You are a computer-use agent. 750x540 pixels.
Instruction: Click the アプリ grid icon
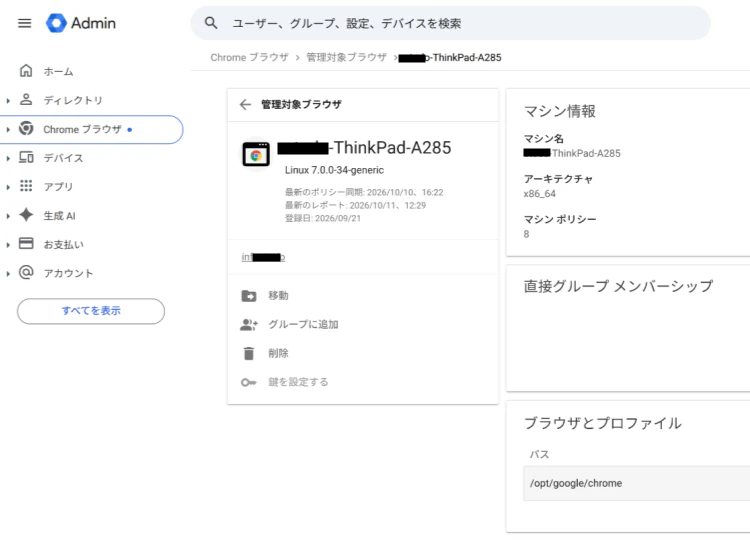(26, 186)
